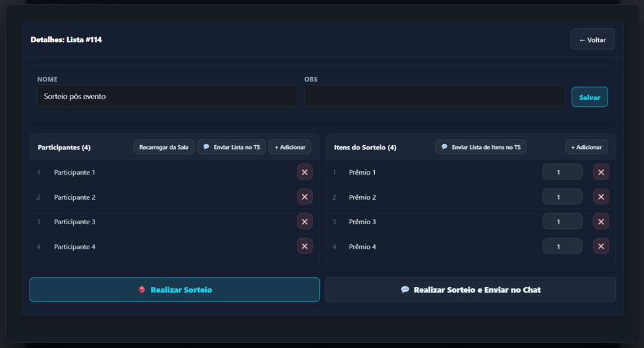644x348 pixels.
Task: Select the Participante 2 row text
Action: [74, 197]
